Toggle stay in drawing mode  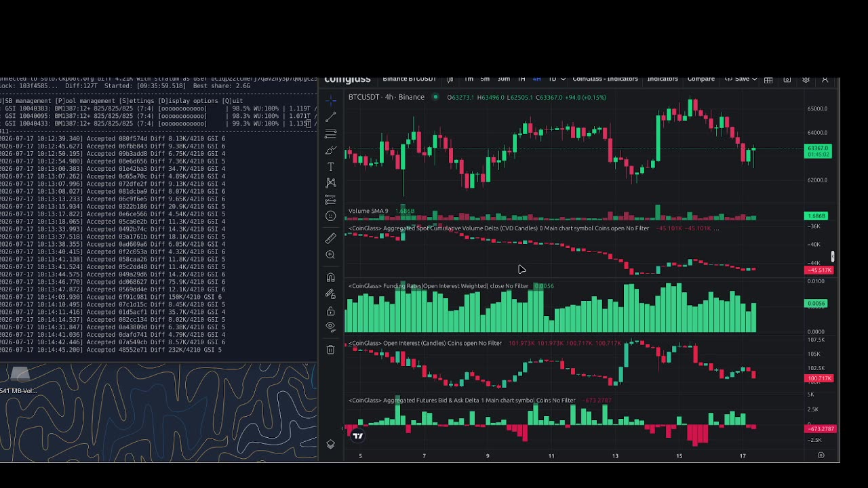click(x=331, y=294)
